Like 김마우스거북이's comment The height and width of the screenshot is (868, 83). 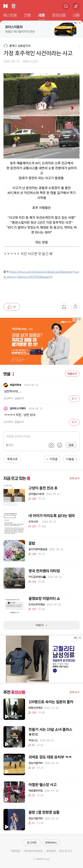[74, 422]
